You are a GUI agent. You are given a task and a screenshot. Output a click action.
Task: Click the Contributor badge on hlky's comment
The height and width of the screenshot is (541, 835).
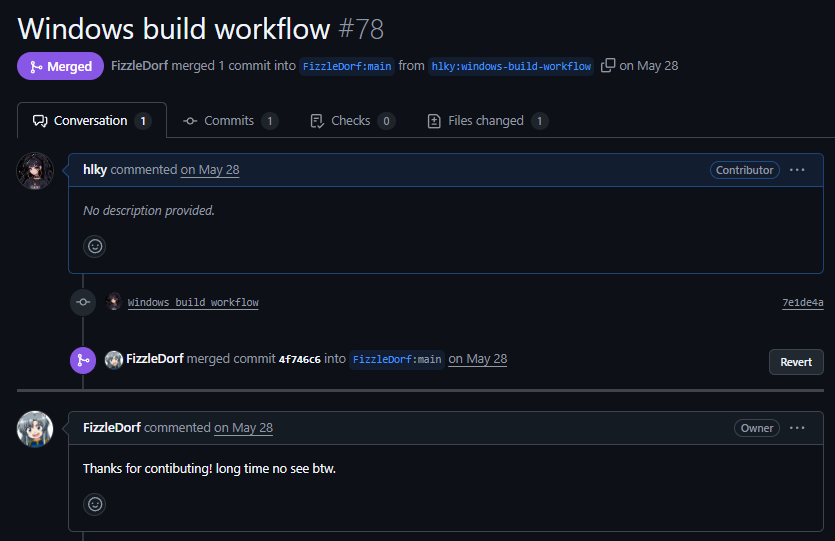(744, 170)
